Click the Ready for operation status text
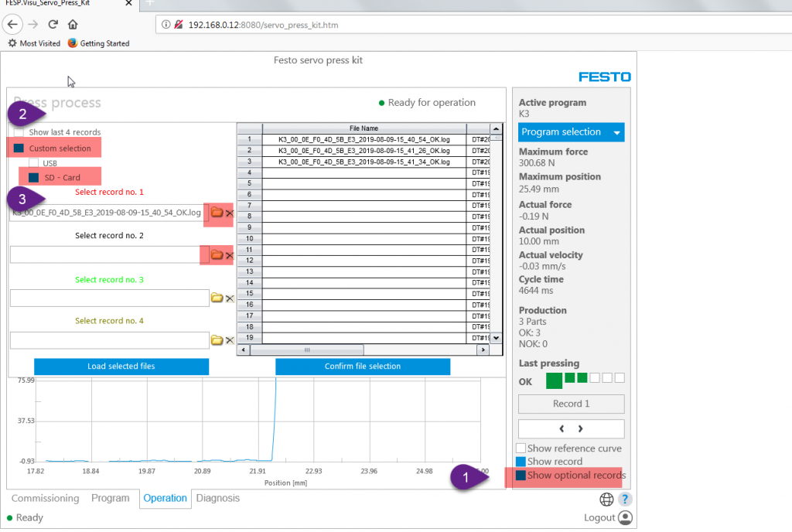Screen dimensions: 792x532 (x=432, y=103)
